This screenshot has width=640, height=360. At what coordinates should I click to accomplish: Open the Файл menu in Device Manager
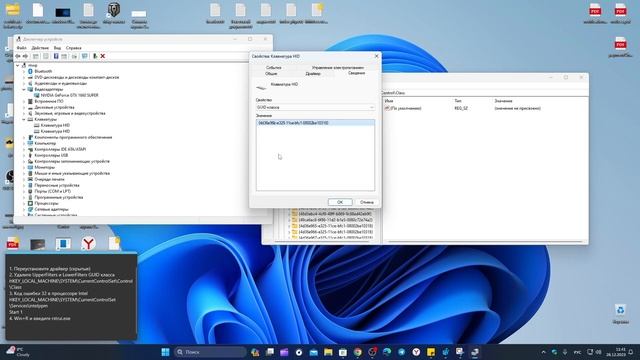tap(22, 48)
